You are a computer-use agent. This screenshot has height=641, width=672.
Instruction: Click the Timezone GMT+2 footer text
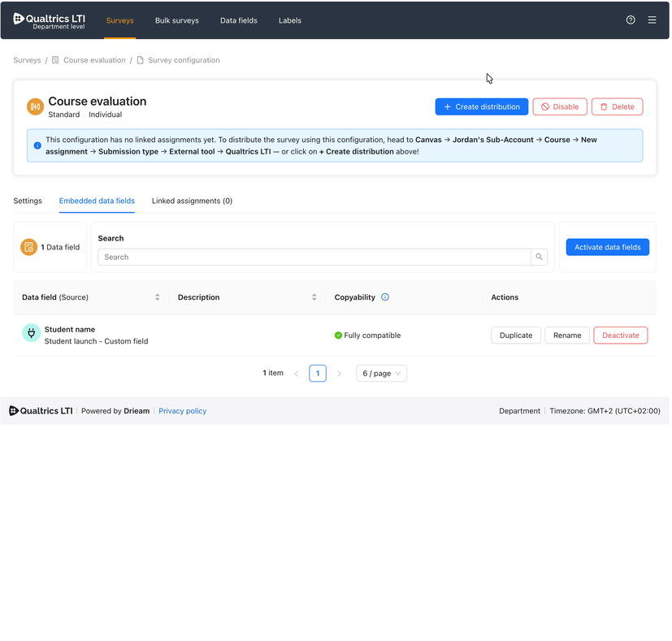point(605,411)
